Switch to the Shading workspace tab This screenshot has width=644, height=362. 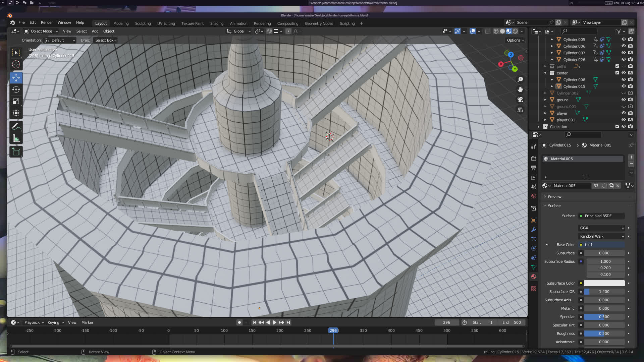[217, 23]
